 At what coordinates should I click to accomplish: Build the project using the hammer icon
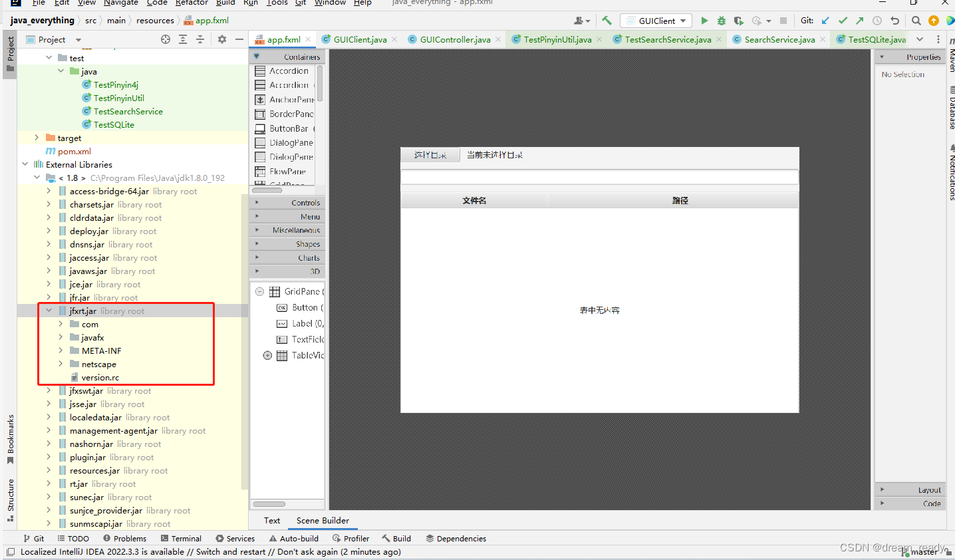[606, 21]
